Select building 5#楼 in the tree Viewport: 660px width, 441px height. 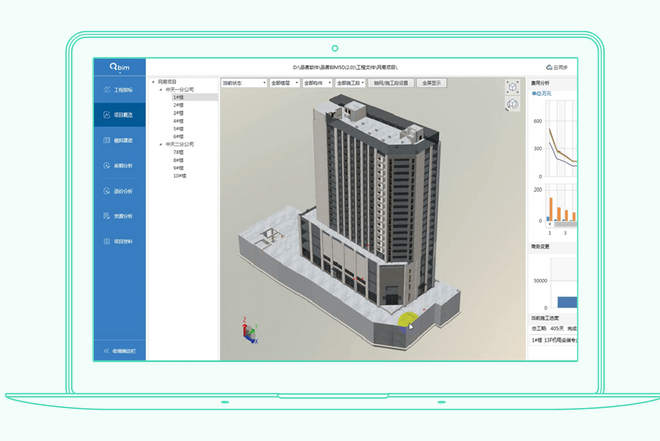pyautogui.click(x=178, y=129)
